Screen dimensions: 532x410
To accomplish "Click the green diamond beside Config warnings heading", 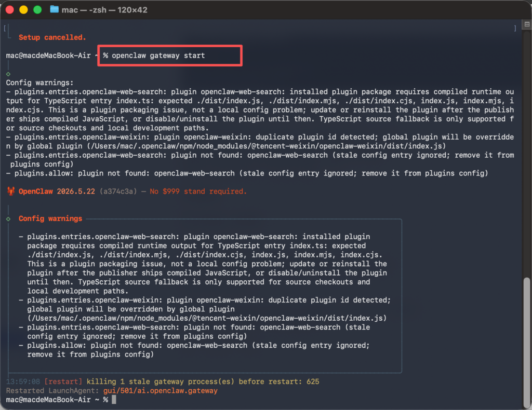I will pos(8,219).
